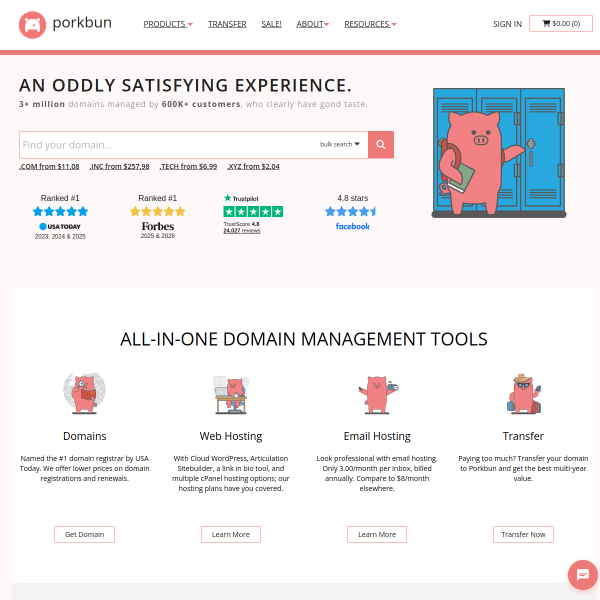Viewport: 600px width, 600px height.
Task: Click Learn More under Email Hosting
Action: tap(377, 534)
